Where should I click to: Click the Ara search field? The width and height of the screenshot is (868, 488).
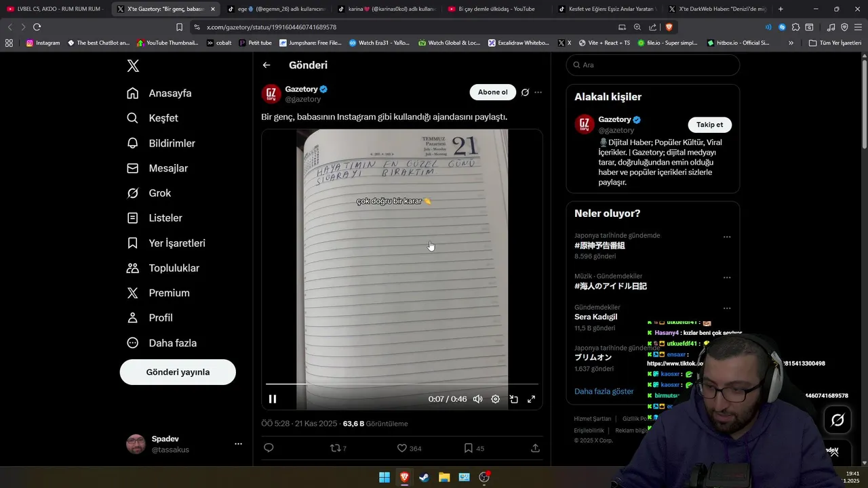[x=653, y=65]
